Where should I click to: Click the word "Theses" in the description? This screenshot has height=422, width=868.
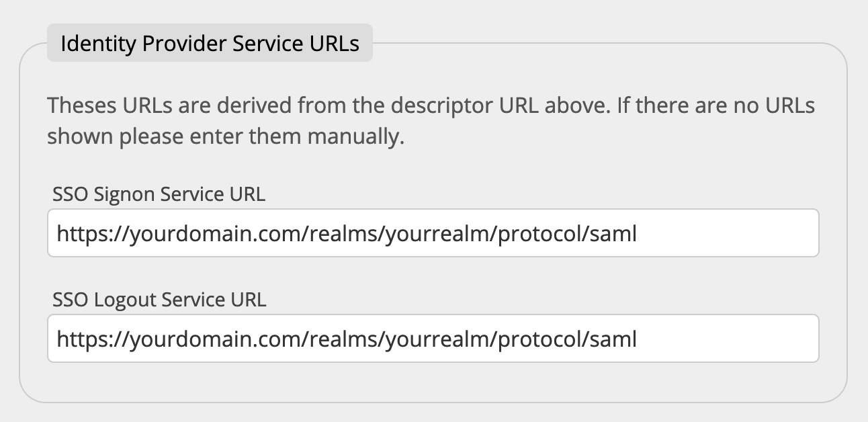pyautogui.click(x=82, y=106)
